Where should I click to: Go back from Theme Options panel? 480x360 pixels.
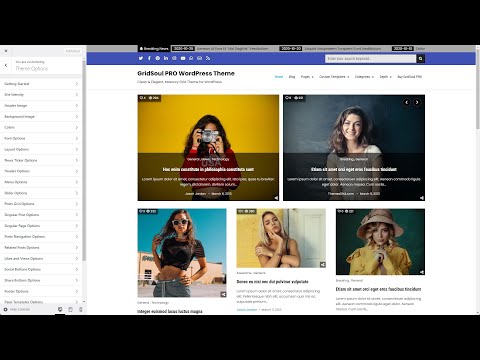click(6, 65)
